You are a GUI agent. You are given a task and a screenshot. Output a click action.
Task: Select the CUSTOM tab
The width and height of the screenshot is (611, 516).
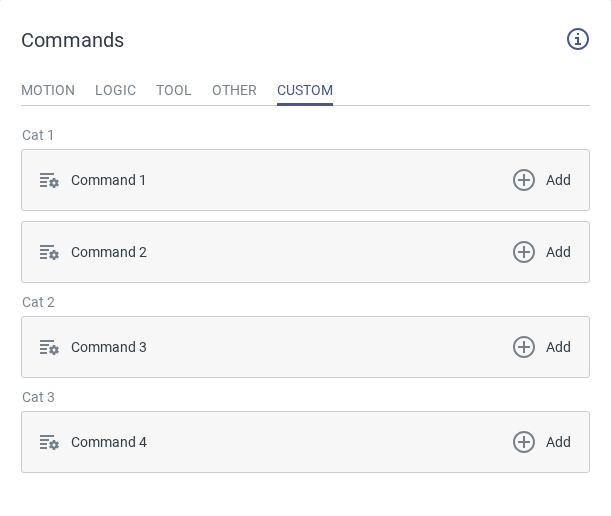[305, 90]
